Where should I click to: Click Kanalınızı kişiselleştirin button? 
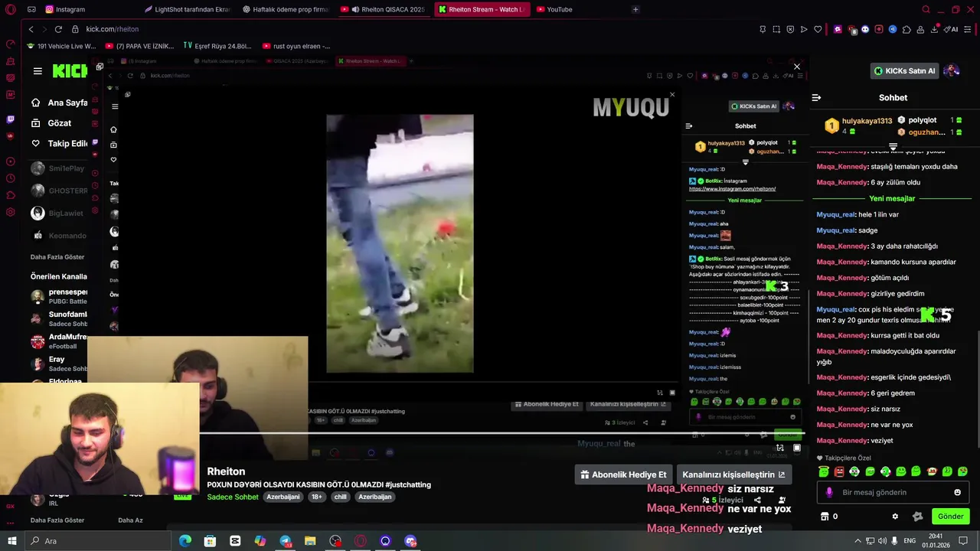pos(733,474)
